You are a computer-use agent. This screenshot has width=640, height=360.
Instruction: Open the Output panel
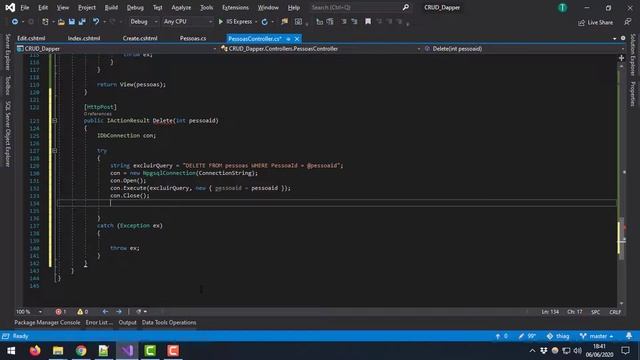click(x=127, y=322)
